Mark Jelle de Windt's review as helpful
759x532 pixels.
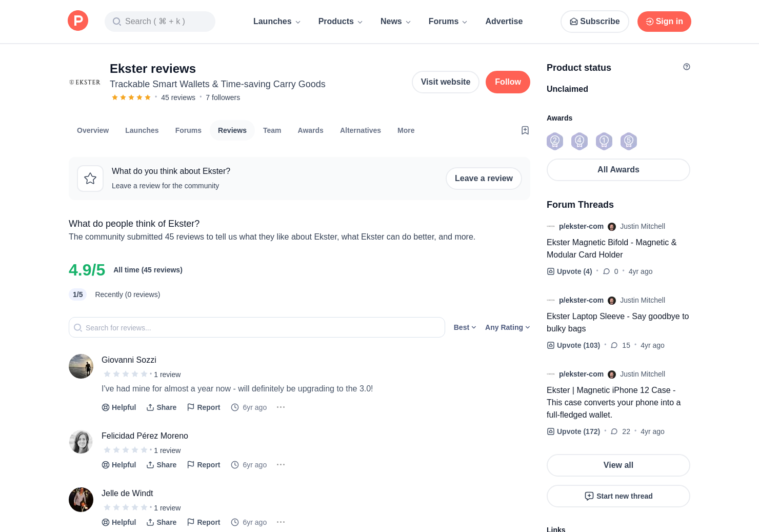(119, 522)
